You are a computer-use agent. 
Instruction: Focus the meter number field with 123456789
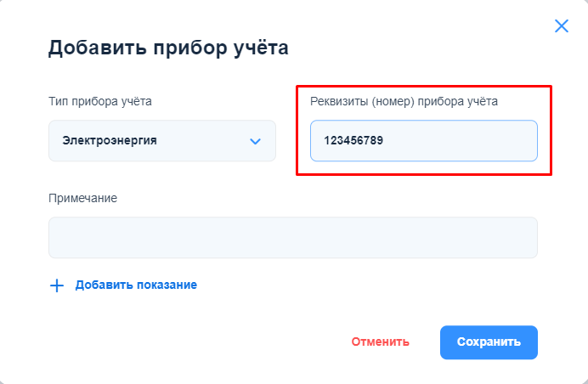pyautogui.click(x=423, y=141)
